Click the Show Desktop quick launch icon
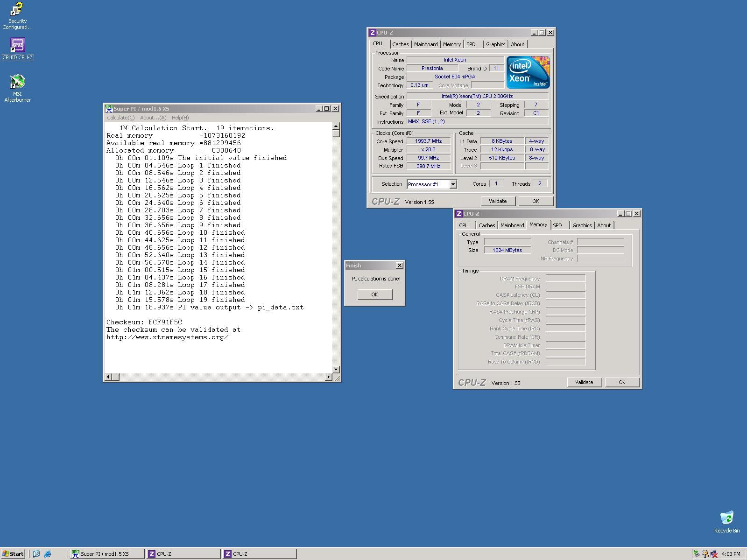Viewport: 747px width, 560px height. [36, 554]
